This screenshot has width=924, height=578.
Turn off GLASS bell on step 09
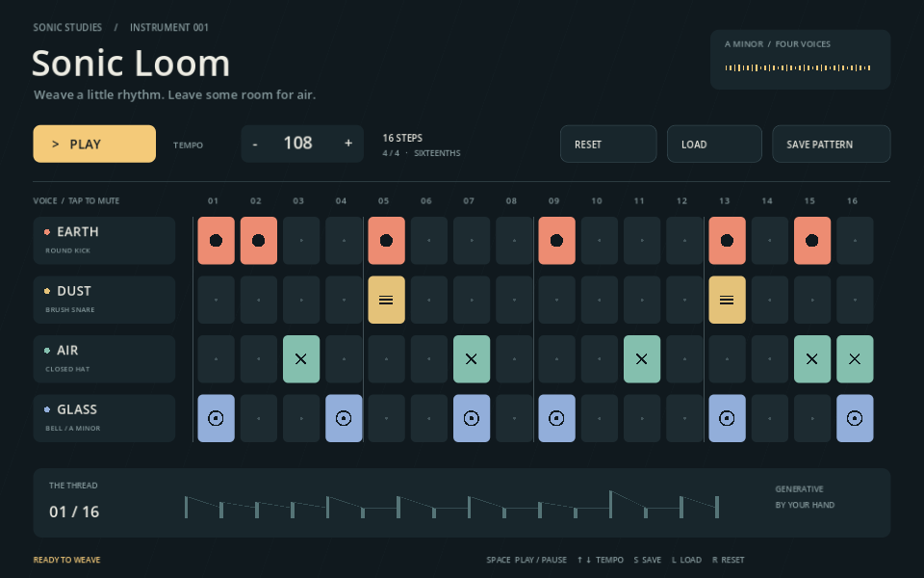click(x=557, y=418)
